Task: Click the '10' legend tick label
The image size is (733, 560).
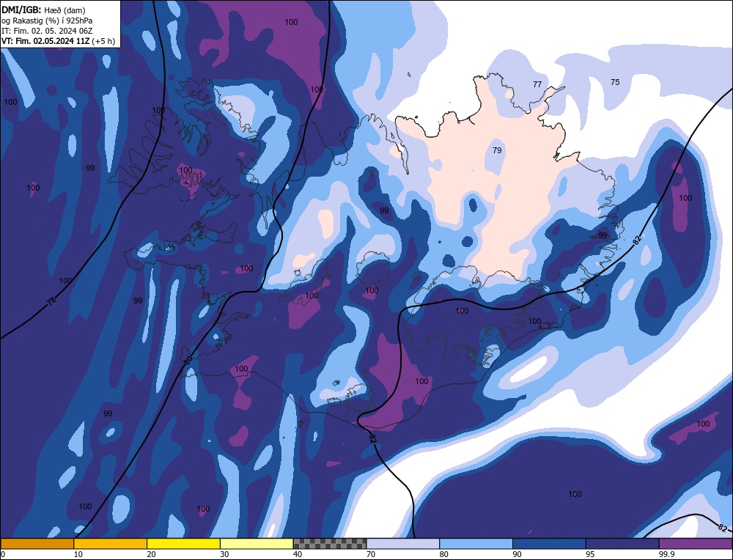Action: coord(78,554)
